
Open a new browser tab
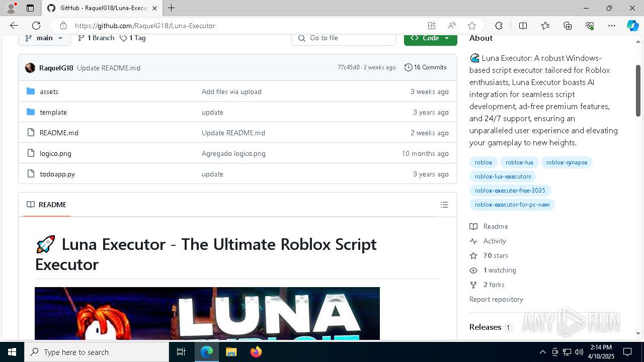[172, 8]
